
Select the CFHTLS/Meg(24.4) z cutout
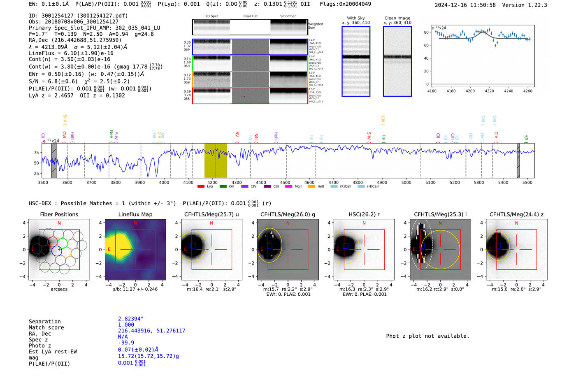[x=516, y=249]
